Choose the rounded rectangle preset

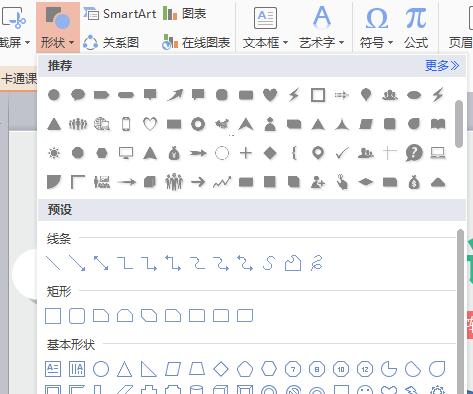(77, 316)
